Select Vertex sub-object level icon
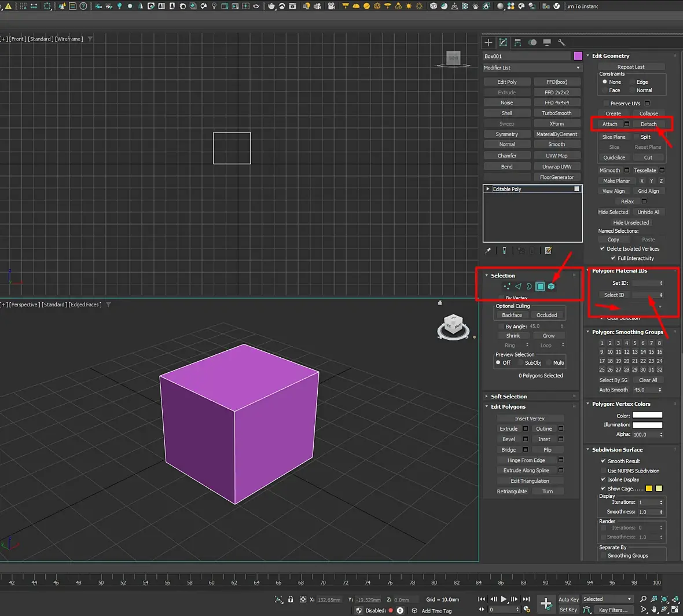The height and width of the screenshot is (616, 683). click(x=507, y=287)
